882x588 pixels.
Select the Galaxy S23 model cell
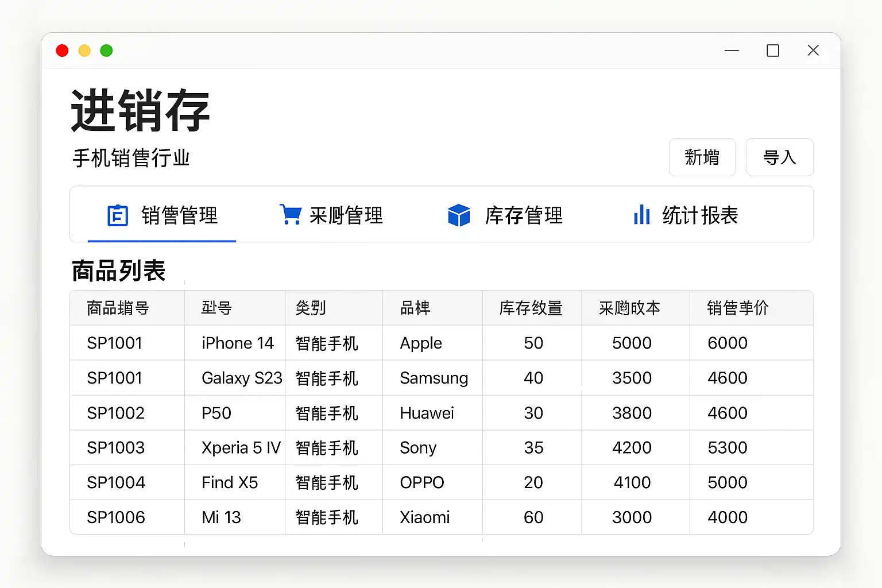click(x=241, y=378)
